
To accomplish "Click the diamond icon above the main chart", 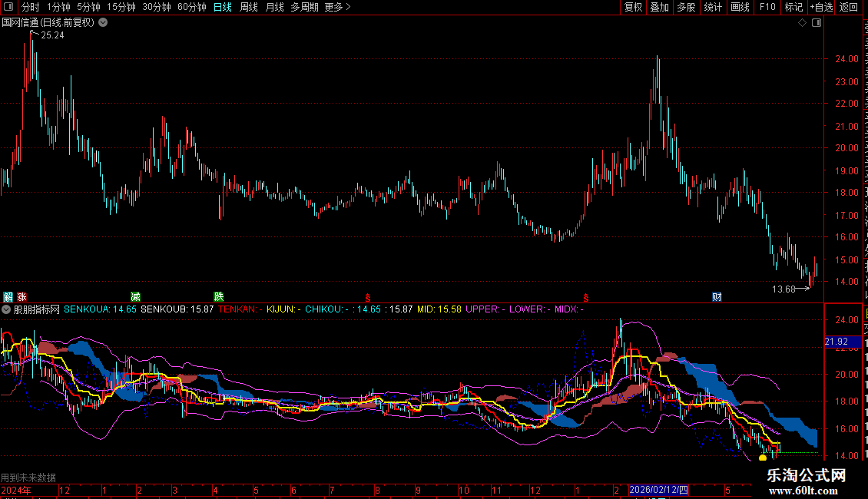I will 802,23.
